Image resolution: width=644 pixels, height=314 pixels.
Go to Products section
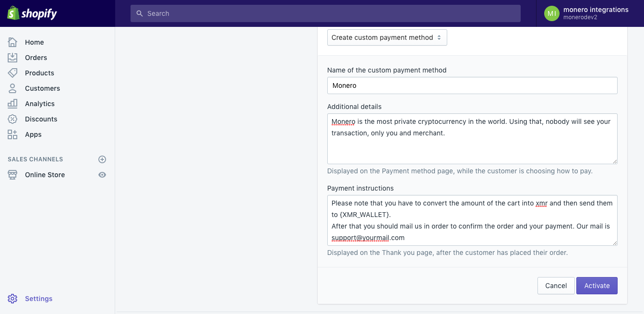[x=39, y=73]
